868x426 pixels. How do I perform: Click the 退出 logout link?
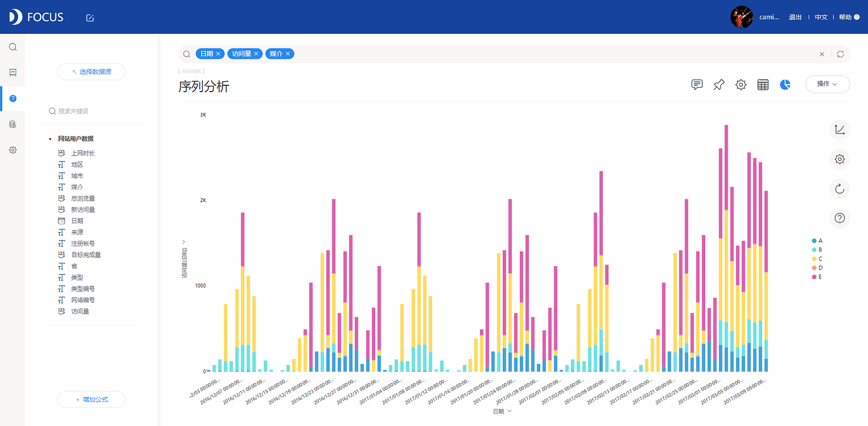795,17
